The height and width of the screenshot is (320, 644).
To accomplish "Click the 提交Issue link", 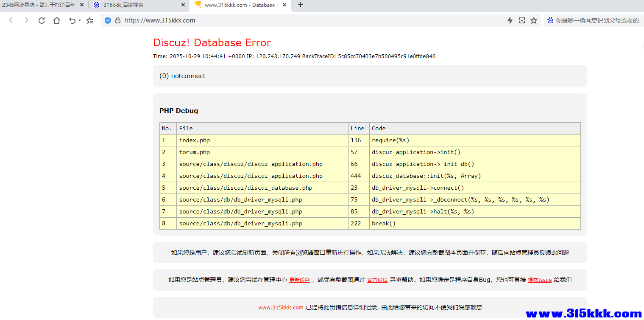I will pyautogui.click(x=539, y=280).
